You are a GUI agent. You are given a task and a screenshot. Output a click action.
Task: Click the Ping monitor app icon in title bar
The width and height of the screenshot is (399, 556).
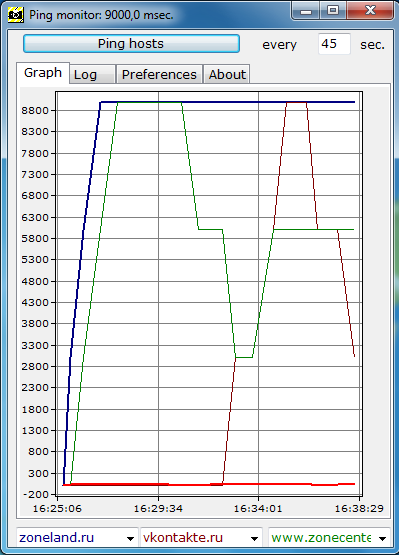coord(16,15)
